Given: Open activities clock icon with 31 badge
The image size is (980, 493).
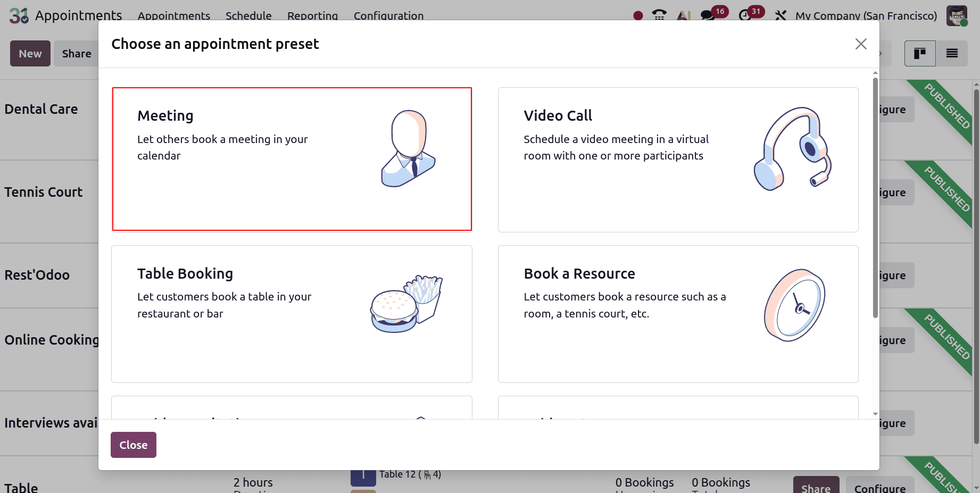Looking at the screenshot, I should pos(745,15).
